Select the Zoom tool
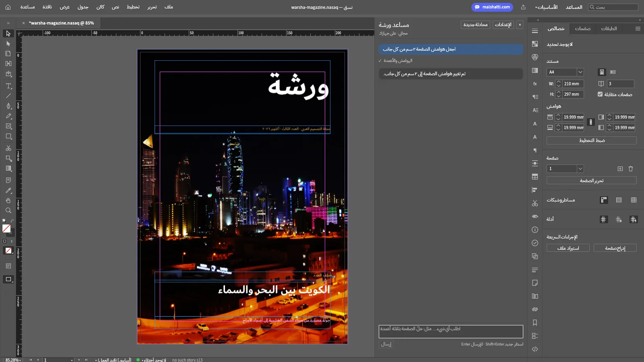 8,210
